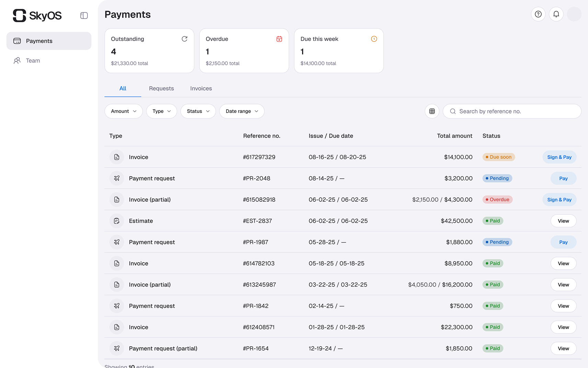Click document icon for invoice #615082918

(117, 200)
